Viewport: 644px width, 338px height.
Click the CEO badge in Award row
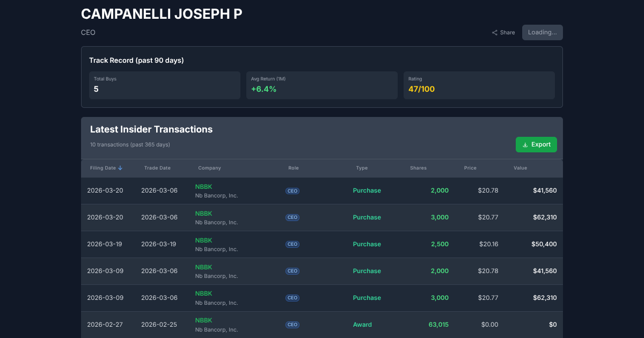click(x=292, y=325)
